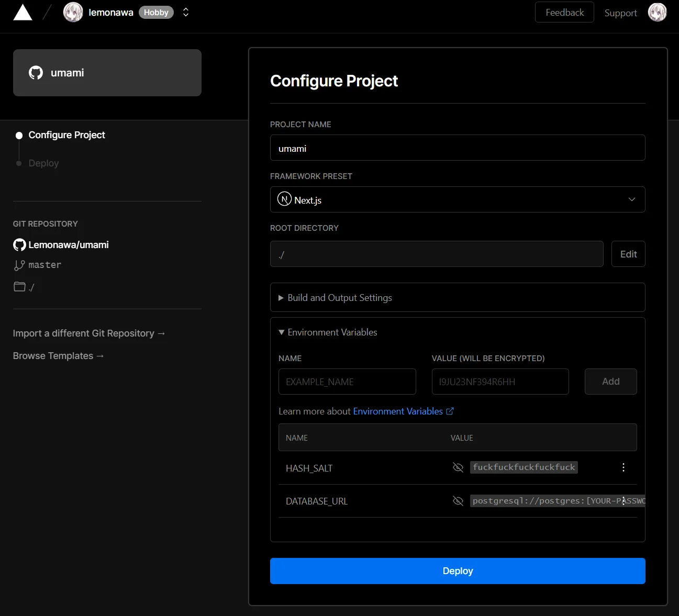The height and width of the screenshot is (616, 679).
Task: Click the master branch name
Action: point(45,265)
